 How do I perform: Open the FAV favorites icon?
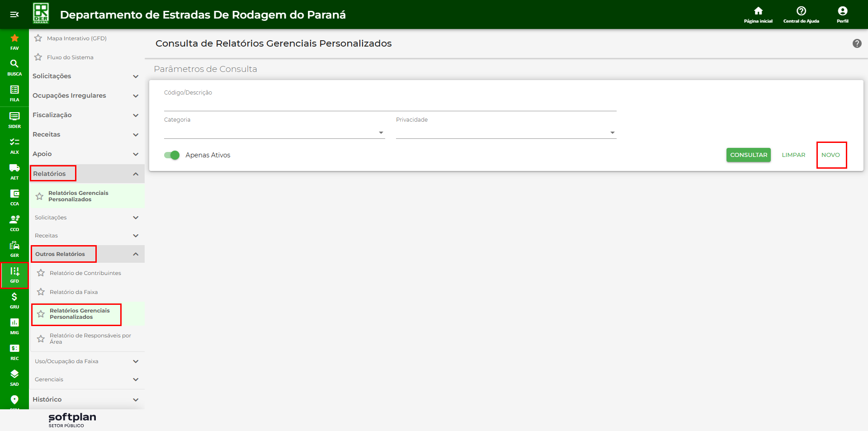(14, 41)
